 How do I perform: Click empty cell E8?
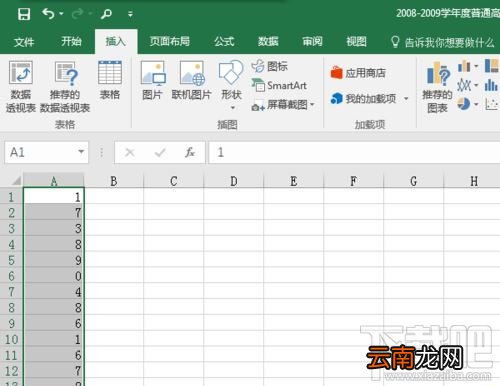tap(294, 308)
